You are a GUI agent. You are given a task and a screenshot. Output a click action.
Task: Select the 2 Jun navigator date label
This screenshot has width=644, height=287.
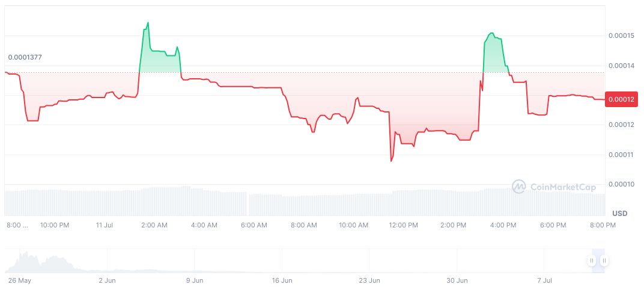pyautogui.click(x=107, y=280)
